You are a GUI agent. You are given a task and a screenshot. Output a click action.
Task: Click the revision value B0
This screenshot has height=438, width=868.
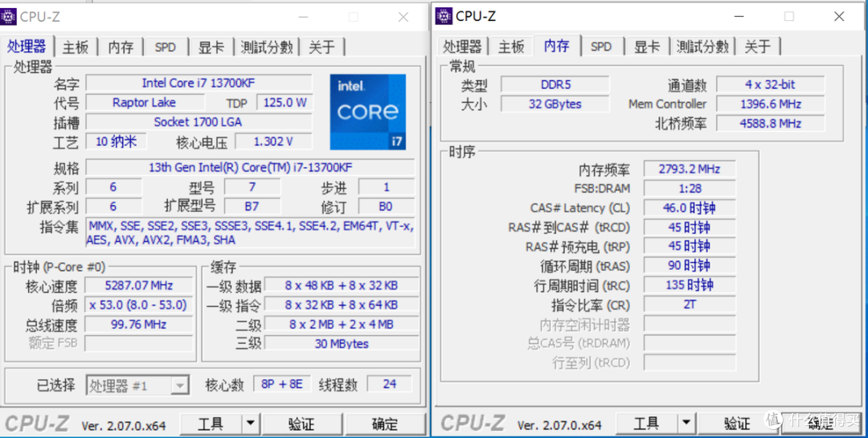[x=386, y=207]
